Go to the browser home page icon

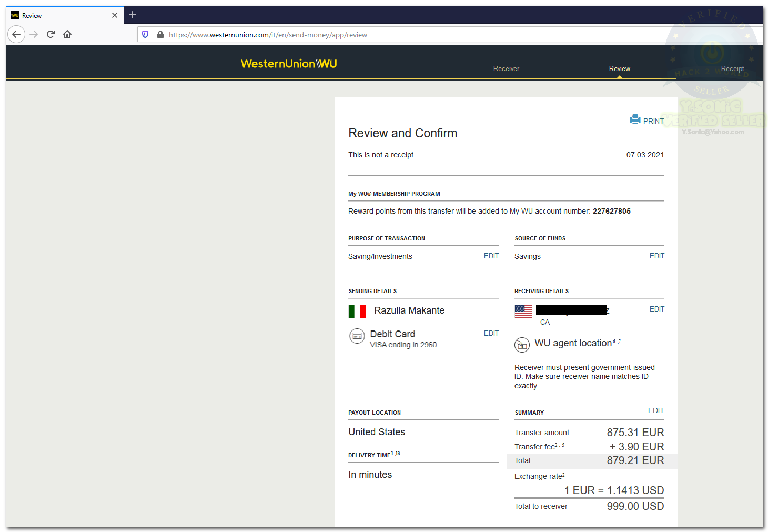67,34
